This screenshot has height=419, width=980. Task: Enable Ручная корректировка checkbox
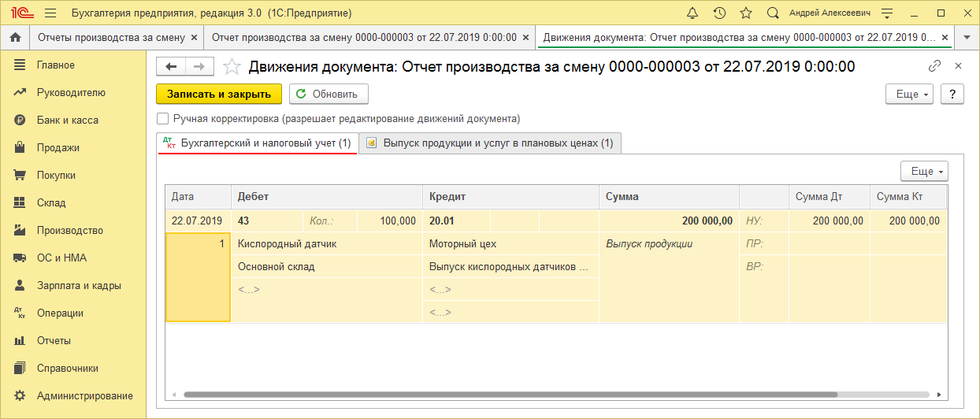163,119
